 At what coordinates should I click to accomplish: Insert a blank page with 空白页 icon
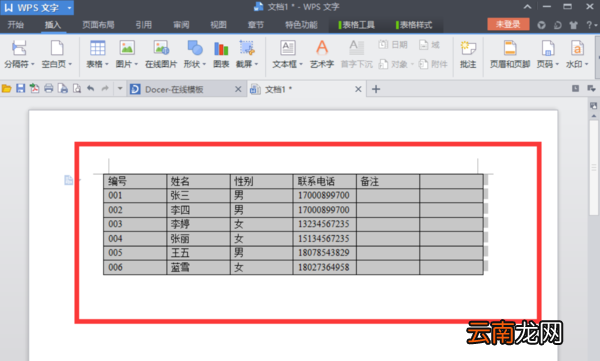tap(57, 48)
